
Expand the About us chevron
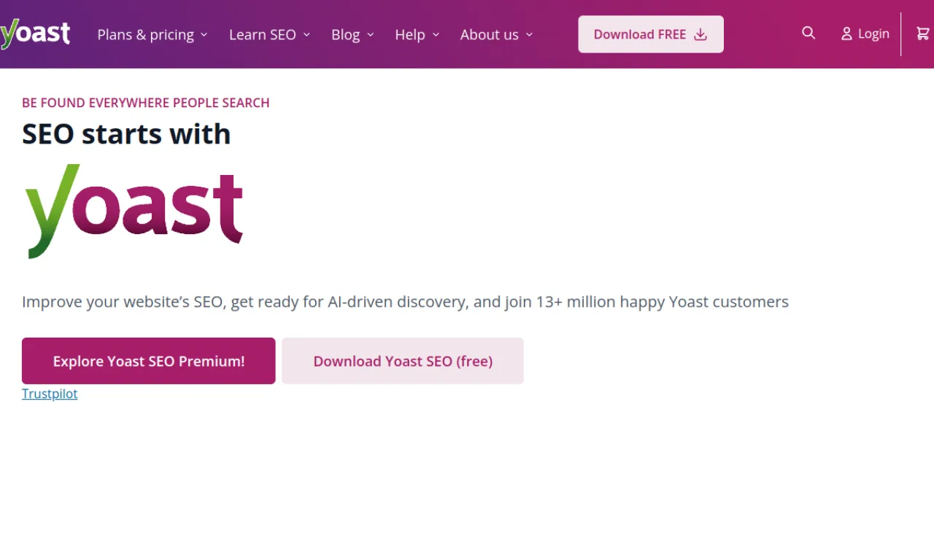coord(529,34)
